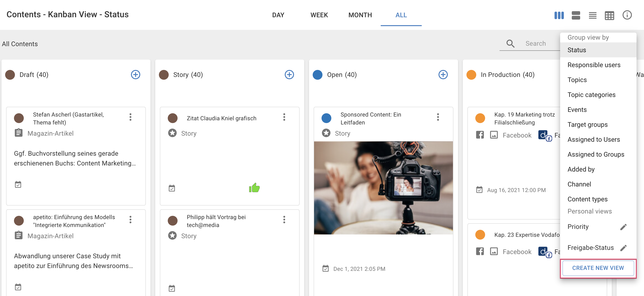Group view by Topics

(x=598, y=80)
